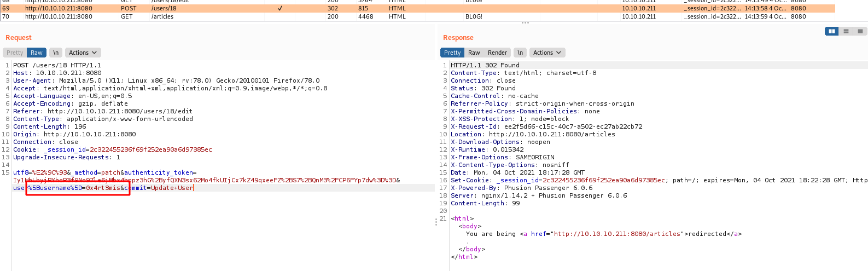Select the Pretty tab in Response pane
Image resolution: width=868 pixels, height=271 pixels.
(x=452, y=53)
